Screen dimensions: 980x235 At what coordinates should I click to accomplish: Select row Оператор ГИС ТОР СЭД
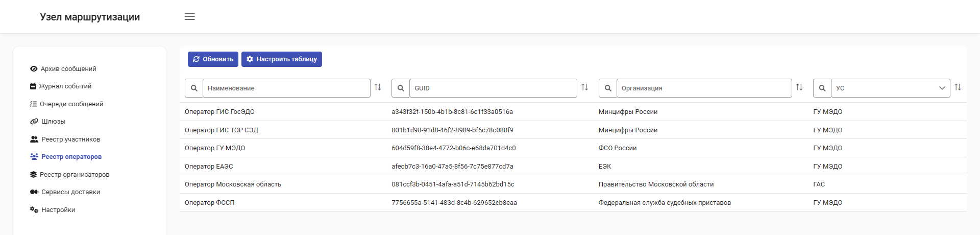pyautogui.click(x=573, y=130)
